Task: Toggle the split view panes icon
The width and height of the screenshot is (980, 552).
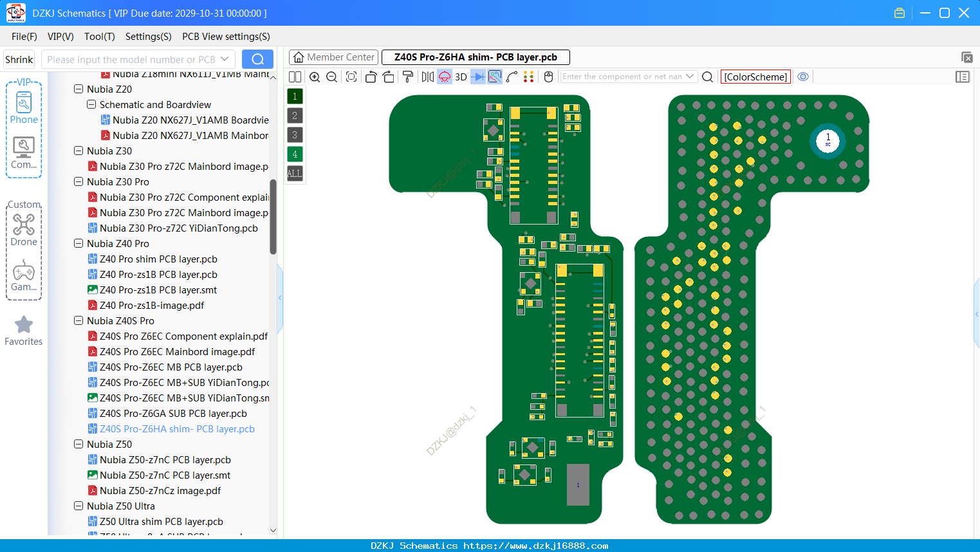Action: (295, 77)
